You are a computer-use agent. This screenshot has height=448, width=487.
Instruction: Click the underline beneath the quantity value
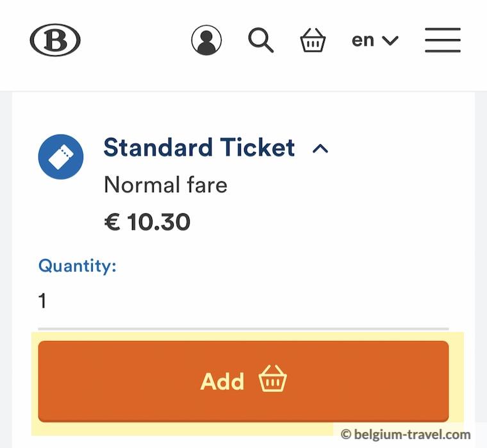point(244,329)
